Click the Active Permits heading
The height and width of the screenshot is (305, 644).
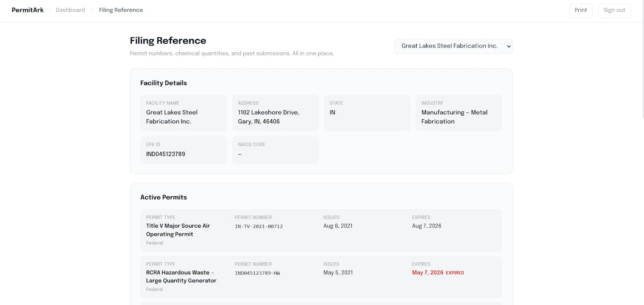tap(163, 197)
